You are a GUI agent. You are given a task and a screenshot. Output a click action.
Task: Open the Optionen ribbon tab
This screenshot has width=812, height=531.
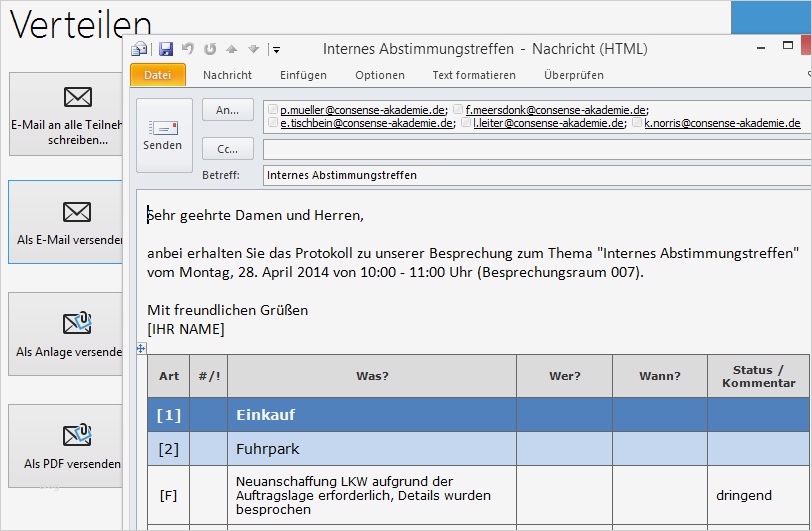tap(380, 75)
